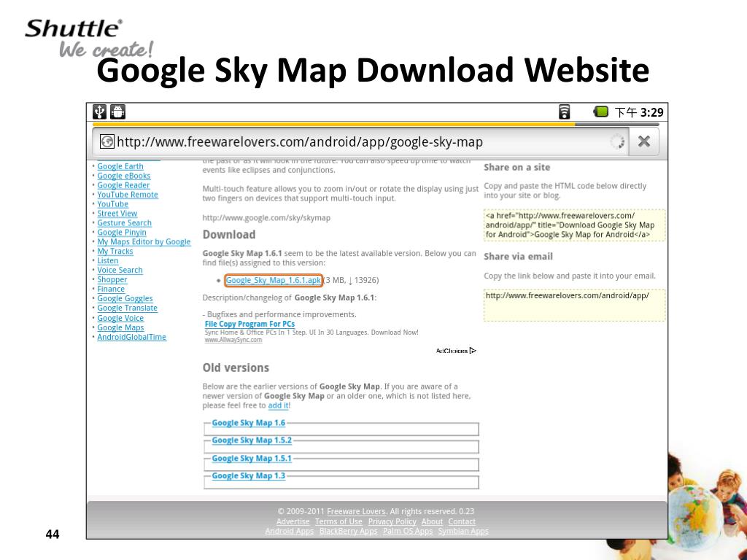The height and width of the screenshot is (560, 747).
Task: Open BlackBerry Apps footer link
Action: [x=348, y=532]
